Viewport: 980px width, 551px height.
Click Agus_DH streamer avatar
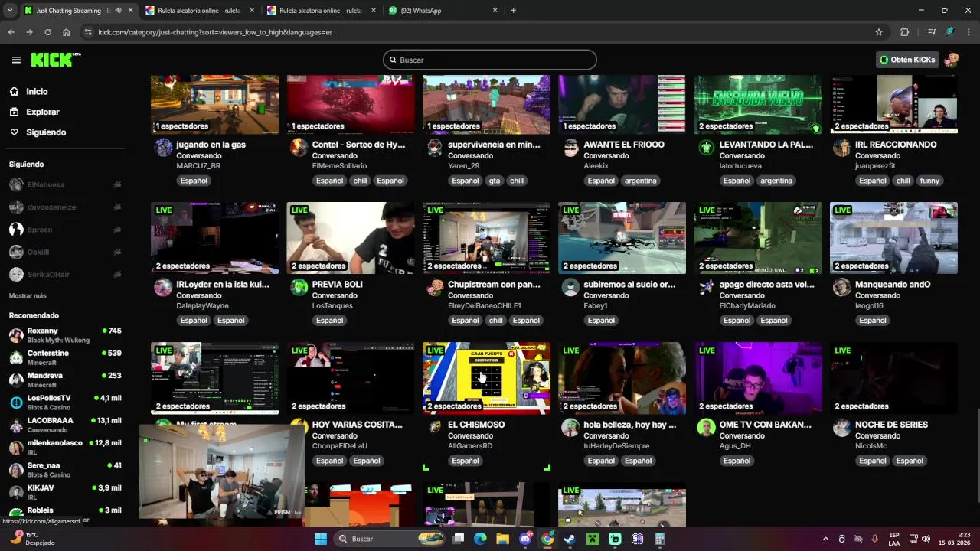(x=706, y=428)
